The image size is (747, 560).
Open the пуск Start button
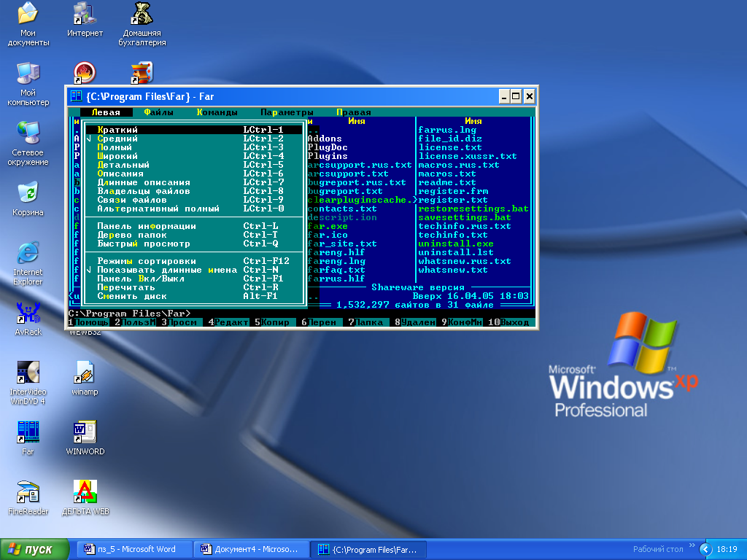click(34, 550)
